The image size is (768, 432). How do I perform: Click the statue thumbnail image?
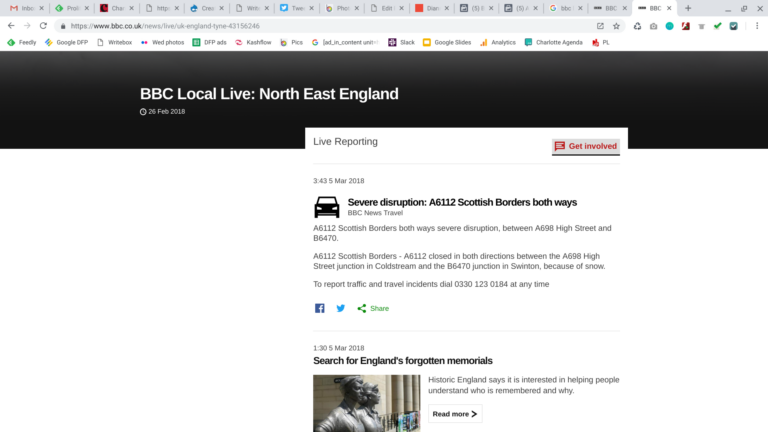tap(367, 404)
